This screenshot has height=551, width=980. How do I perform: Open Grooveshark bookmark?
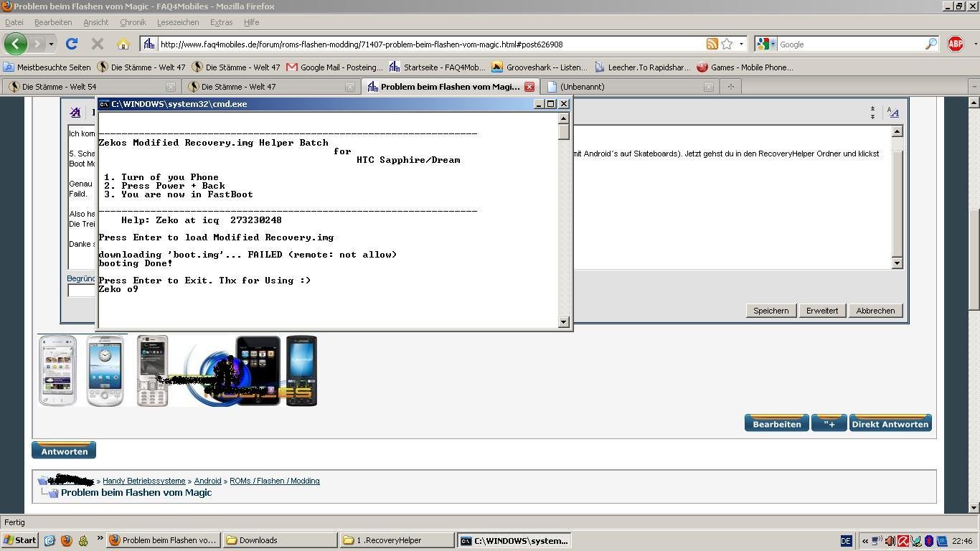(x=540, y=67)
